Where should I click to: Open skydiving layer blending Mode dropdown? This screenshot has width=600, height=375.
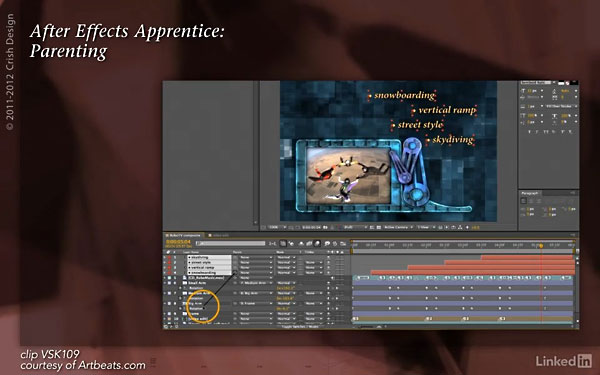coord(286,258)
